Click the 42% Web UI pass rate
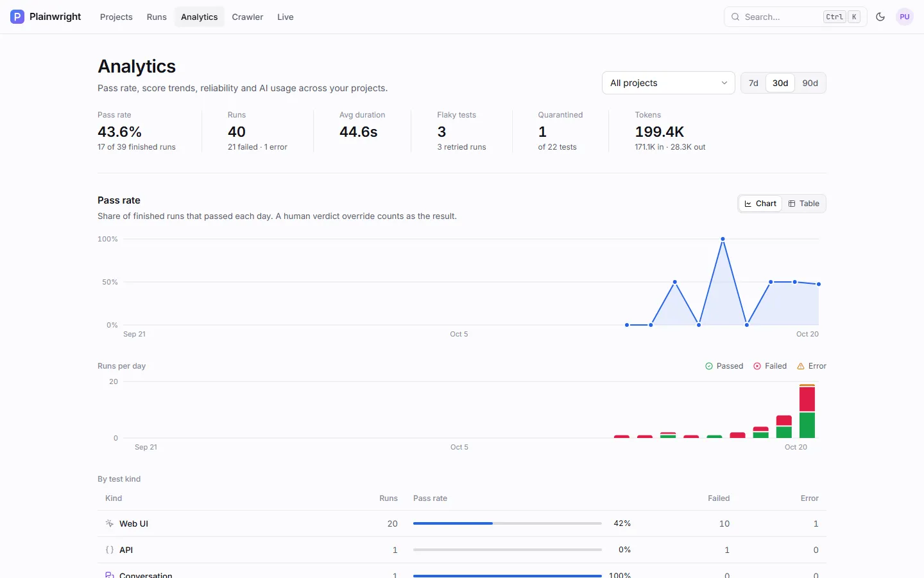924x578 pixels. [622, 523]
